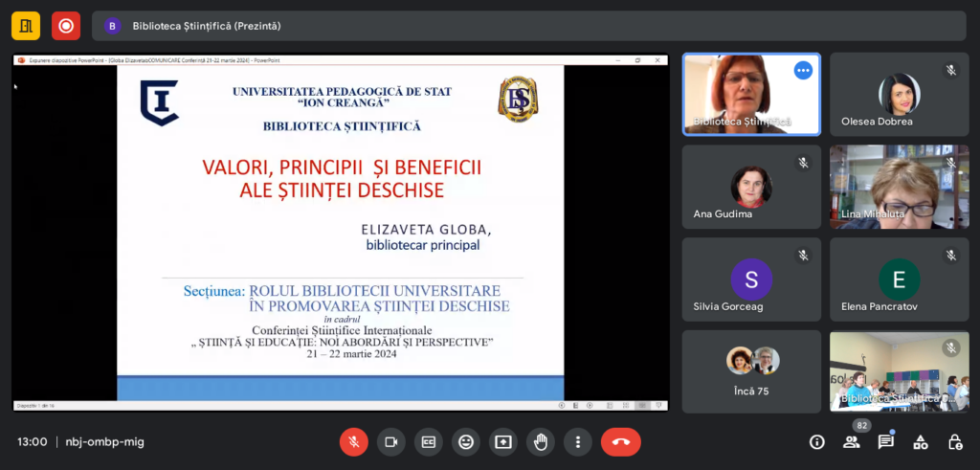Open the emoji reactions button

coord(465,441)
